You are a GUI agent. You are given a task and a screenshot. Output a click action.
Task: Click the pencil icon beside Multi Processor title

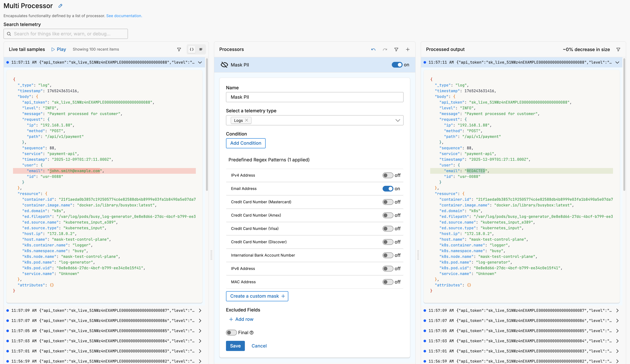(60, 6)
